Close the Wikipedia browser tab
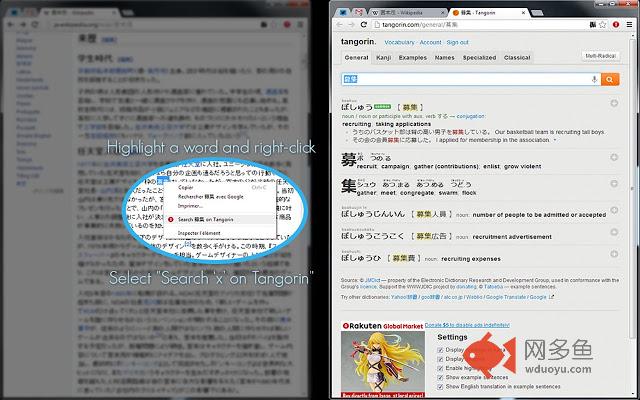 point(442,13)
